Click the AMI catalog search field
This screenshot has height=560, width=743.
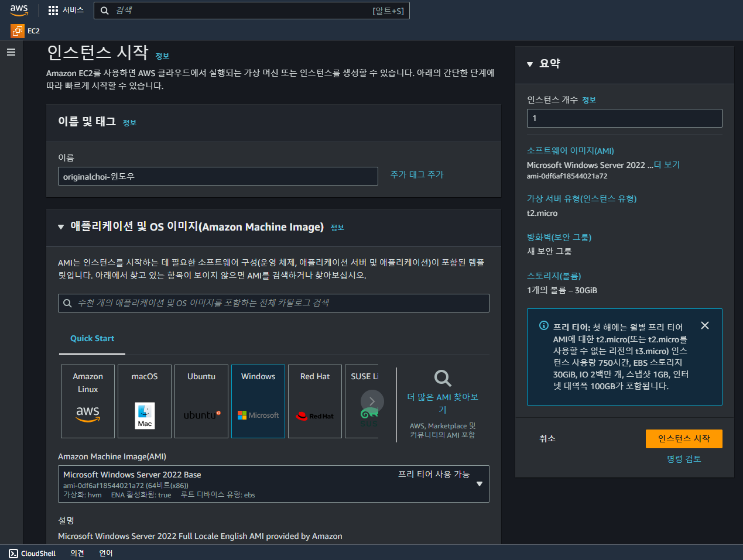point(273,303)
